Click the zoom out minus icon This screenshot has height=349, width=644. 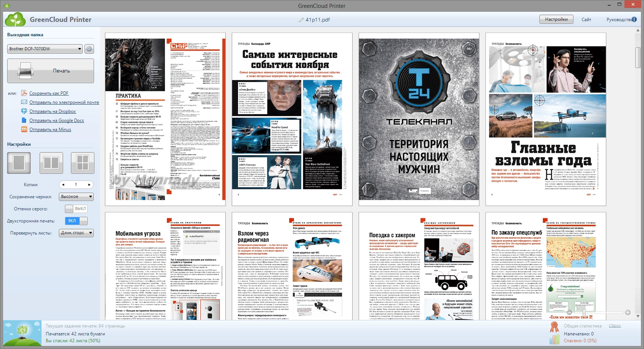pyautogui.click(x=569, y=312)
